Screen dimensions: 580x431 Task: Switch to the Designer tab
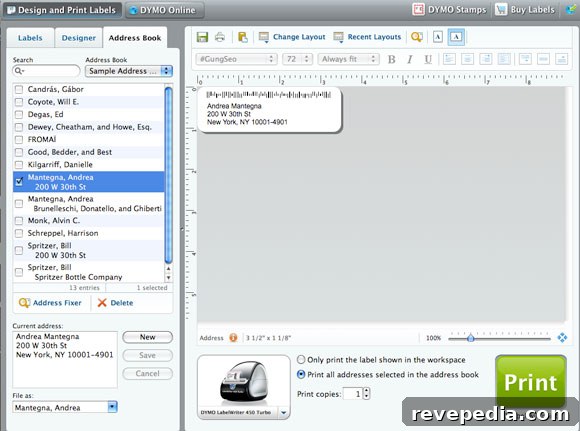[79, 38]
